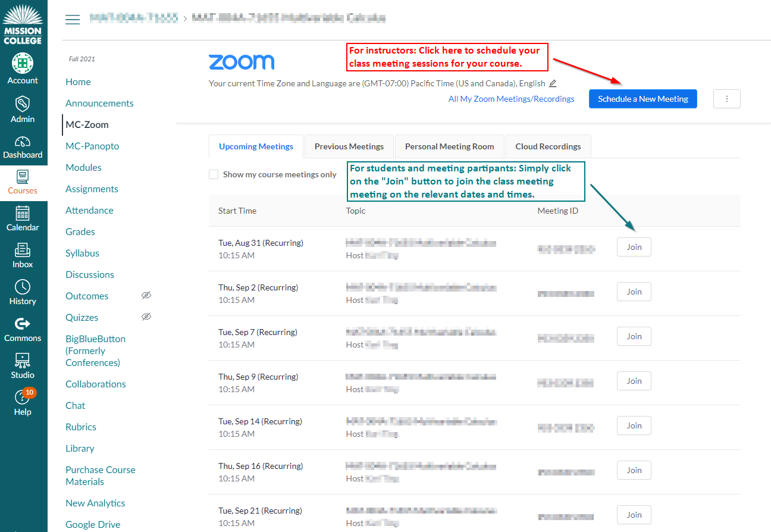Click Thu, Sep 16 (Recurring) start time
This screenshot has width=771, height=532.
point(261,466)
